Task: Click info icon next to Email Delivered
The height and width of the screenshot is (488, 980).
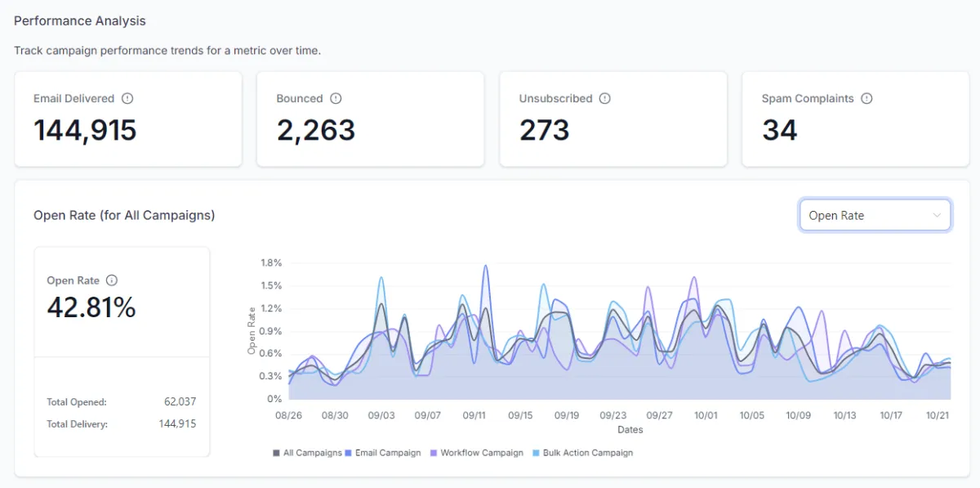Action: (x=127, y=98)
